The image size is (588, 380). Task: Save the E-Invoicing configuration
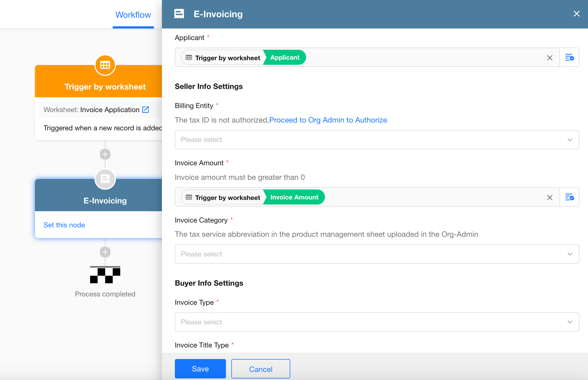(x=200, y=369)
